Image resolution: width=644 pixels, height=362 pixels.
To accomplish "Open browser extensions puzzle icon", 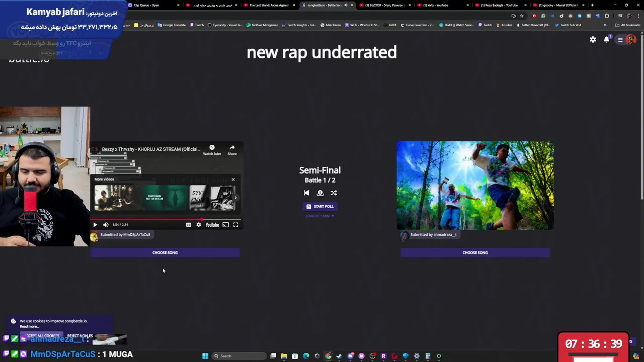I will coord(607,16).
